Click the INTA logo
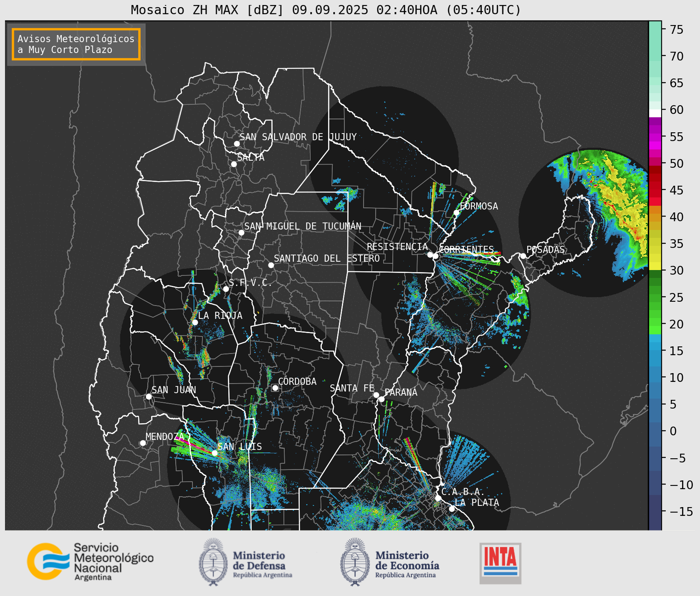The width and height of the screenshot is (700, 596). [500, 563]
